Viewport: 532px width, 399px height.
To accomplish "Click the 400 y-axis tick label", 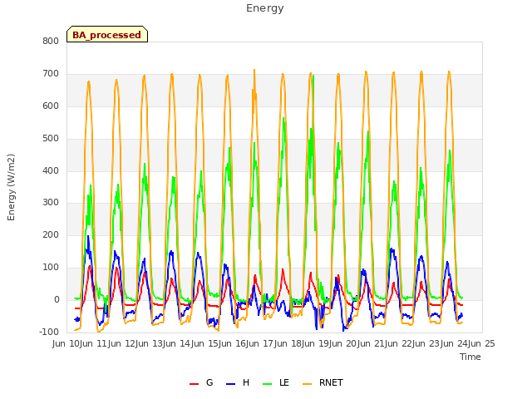I will point(51,170).
